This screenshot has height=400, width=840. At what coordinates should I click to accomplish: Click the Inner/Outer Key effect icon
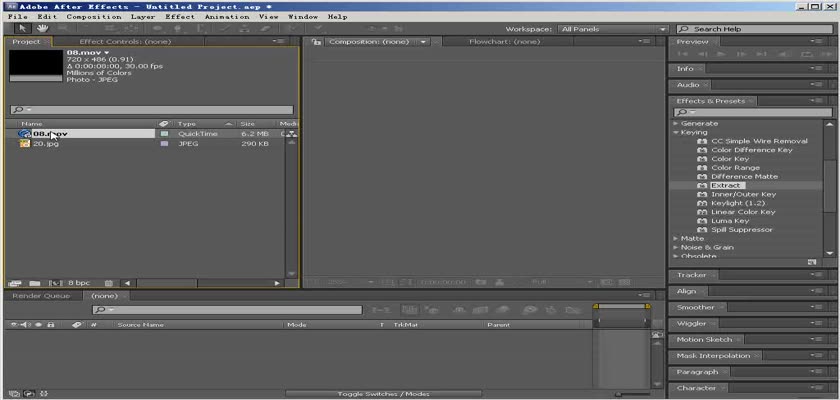coord(702,194)
